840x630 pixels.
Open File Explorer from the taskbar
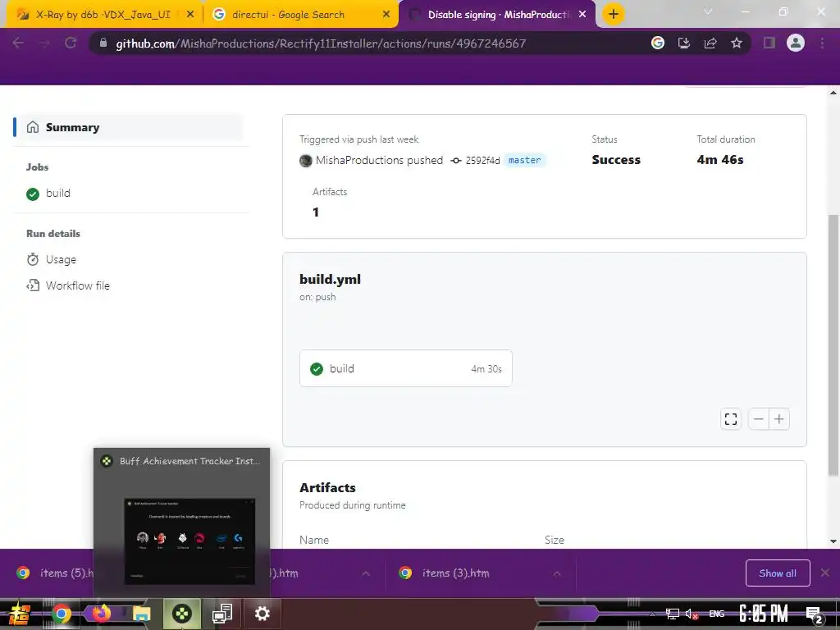pos(141,614)
